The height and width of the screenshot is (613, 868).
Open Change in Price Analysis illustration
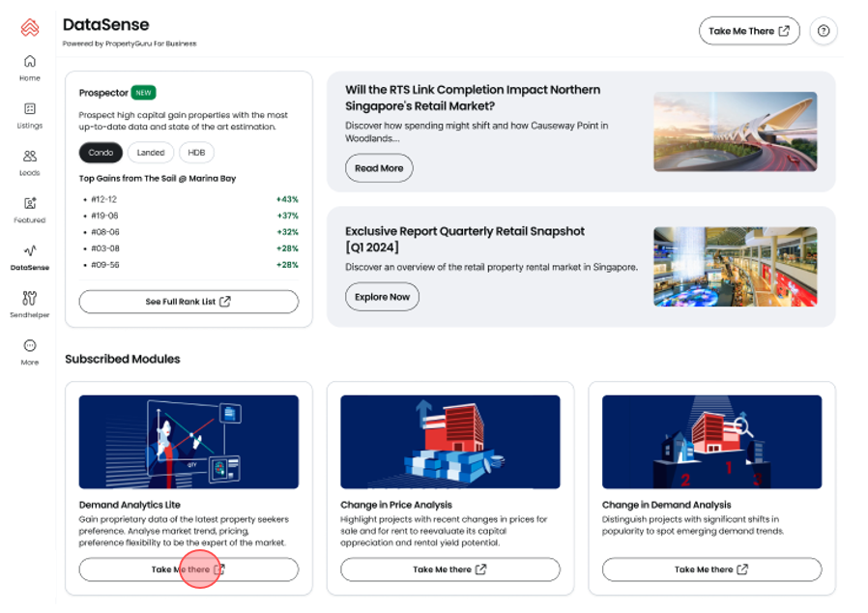(450, 442)
